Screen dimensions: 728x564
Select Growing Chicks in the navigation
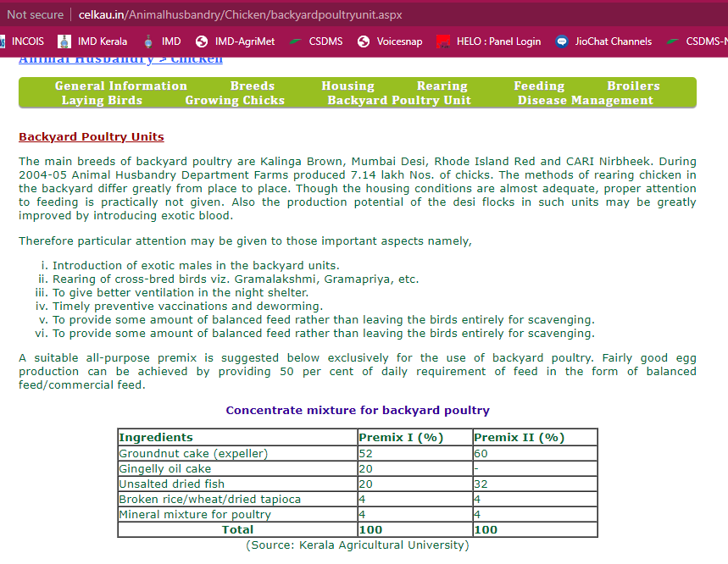point(235,100)
